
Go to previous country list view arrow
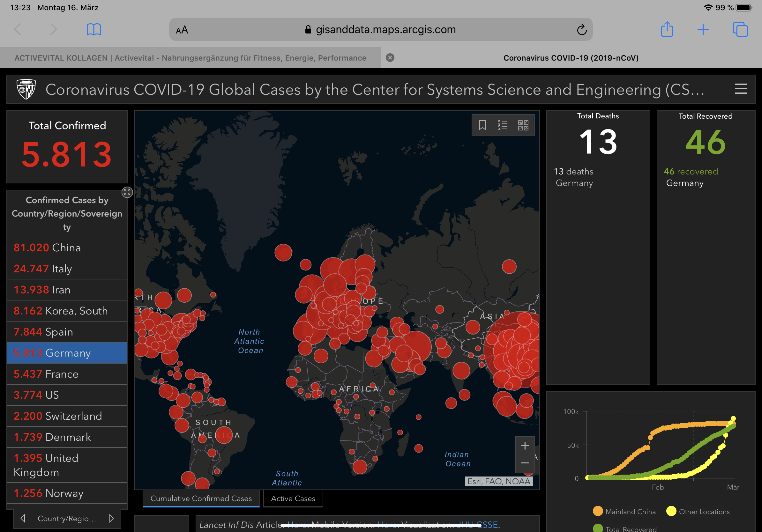coord(23,518)
